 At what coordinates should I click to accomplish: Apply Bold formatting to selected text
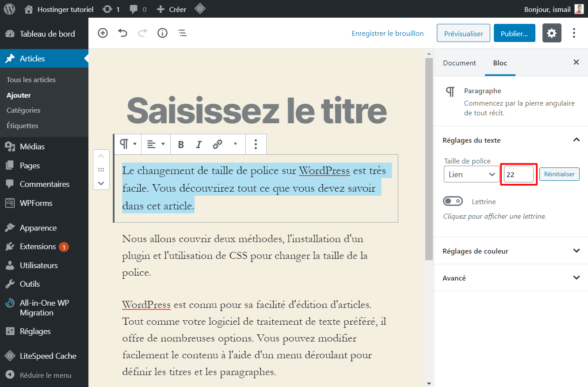181,144
